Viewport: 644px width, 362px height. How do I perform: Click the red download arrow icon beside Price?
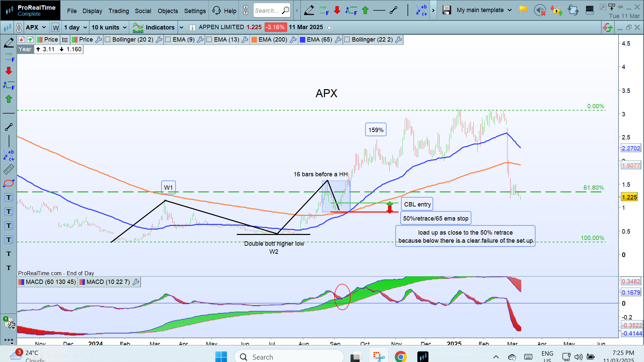(x=21, y=40)
